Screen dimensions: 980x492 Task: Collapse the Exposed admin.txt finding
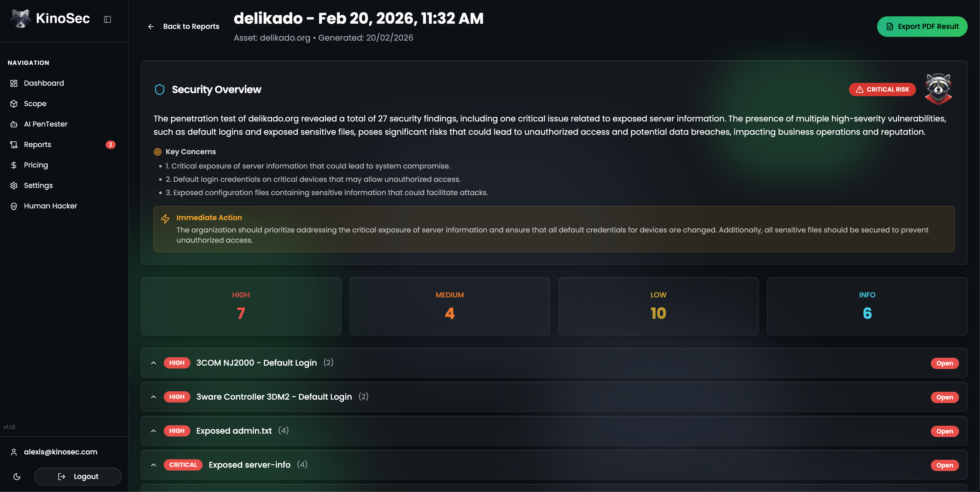pos(154,431)
